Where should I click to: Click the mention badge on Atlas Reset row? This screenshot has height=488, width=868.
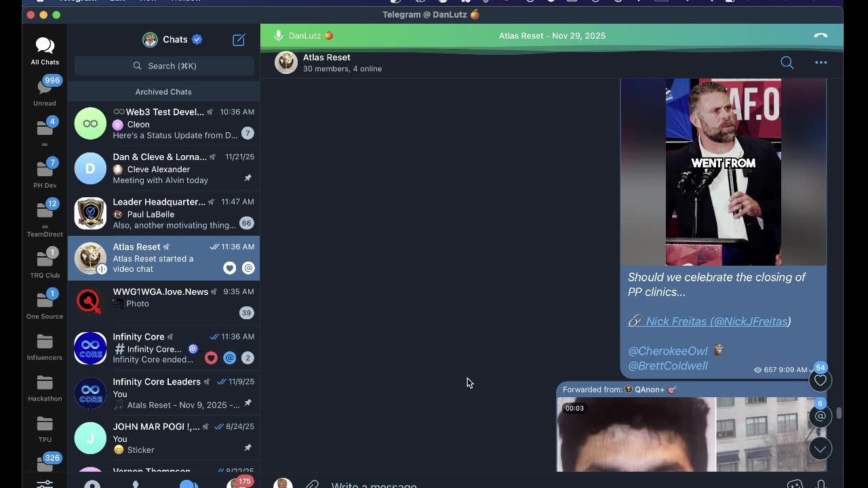pyautogui.click(x=248, y=268)
